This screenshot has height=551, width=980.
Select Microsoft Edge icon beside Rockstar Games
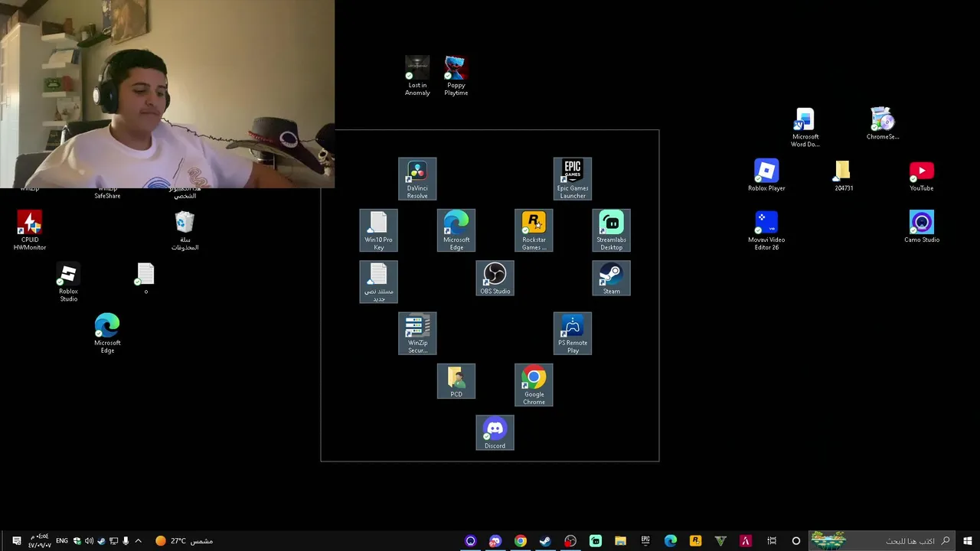coord(456,231)
